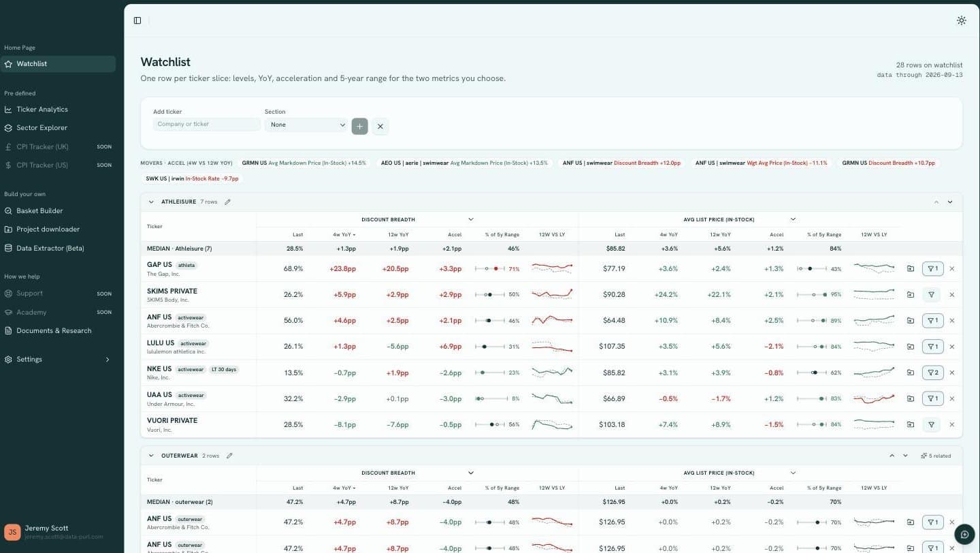Open filter for VUORI PRIVATE row
Viewport: 980px width, 553px height.
[932, 424]
